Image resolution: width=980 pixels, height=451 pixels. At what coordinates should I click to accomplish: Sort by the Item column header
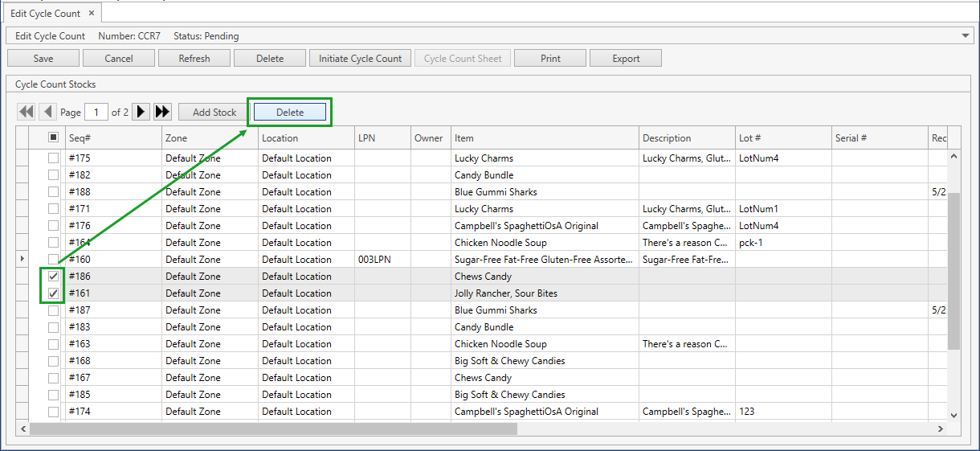[544, 138]
